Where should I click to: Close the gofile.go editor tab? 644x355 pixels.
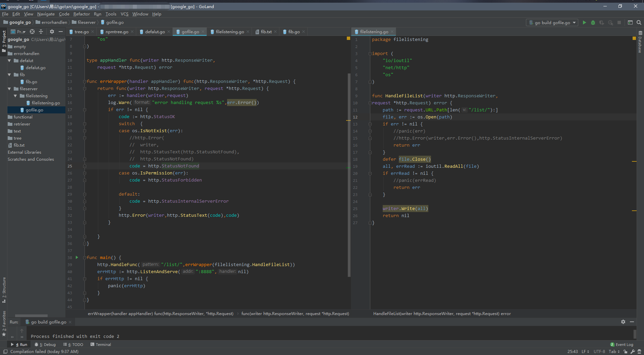click(203, 32)
